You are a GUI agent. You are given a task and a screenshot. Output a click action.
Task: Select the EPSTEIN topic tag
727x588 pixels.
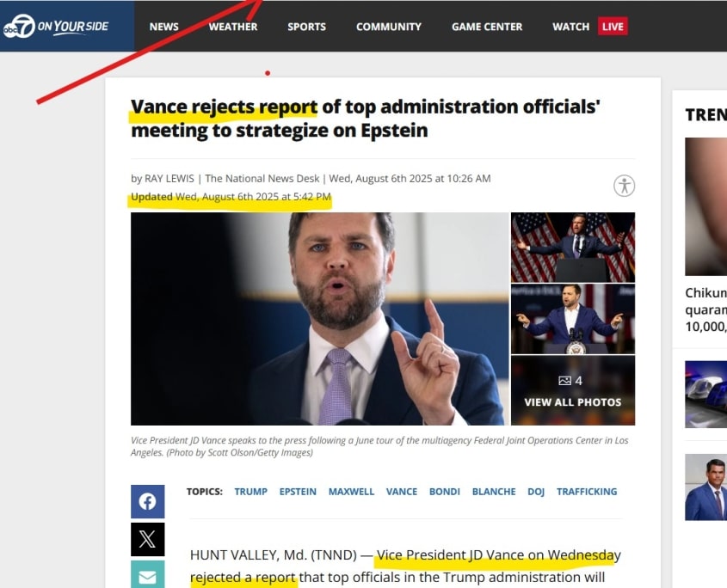click(x=298, y=492)
